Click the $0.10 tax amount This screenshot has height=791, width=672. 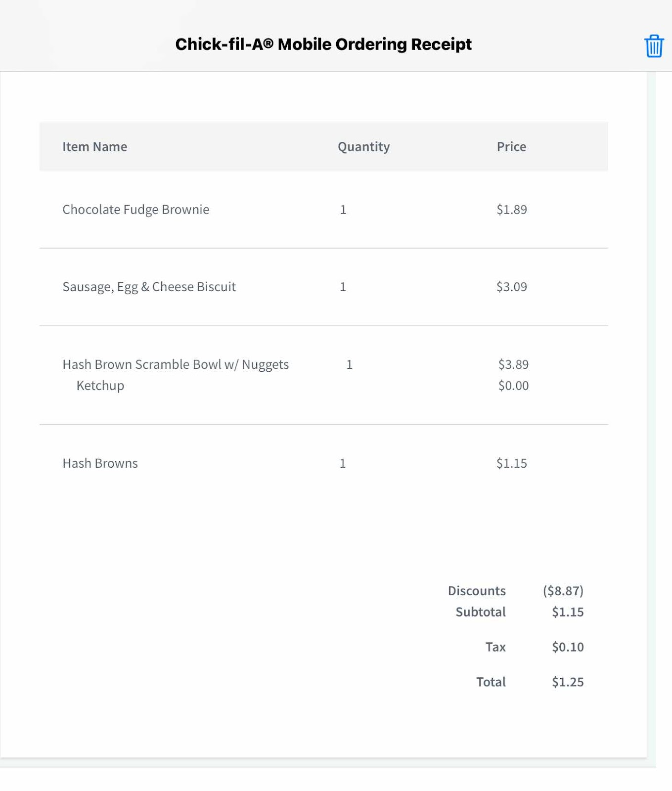(568, 647)
